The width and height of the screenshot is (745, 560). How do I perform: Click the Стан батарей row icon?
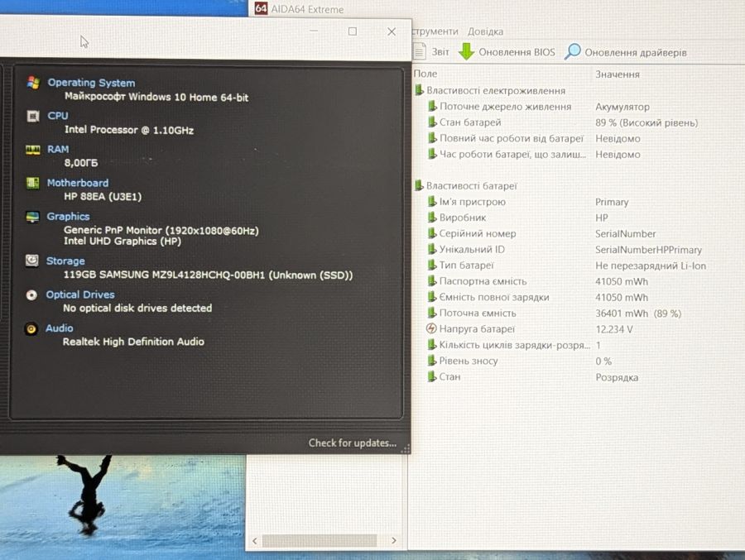pyautogui.click(x=432, y=122)
